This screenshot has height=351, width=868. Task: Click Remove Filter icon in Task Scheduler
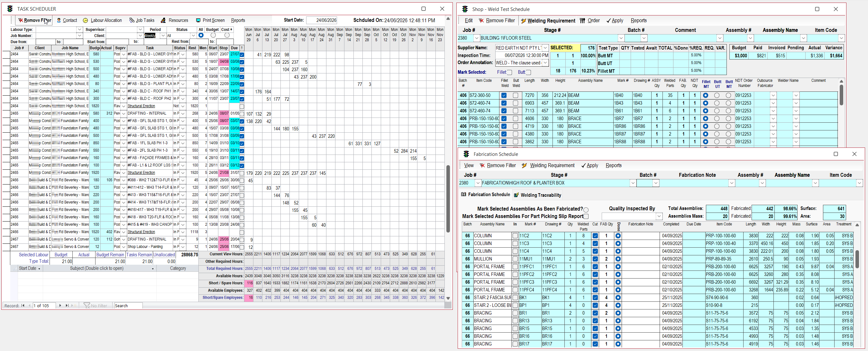pyautogui.click(x=21, y=20)
